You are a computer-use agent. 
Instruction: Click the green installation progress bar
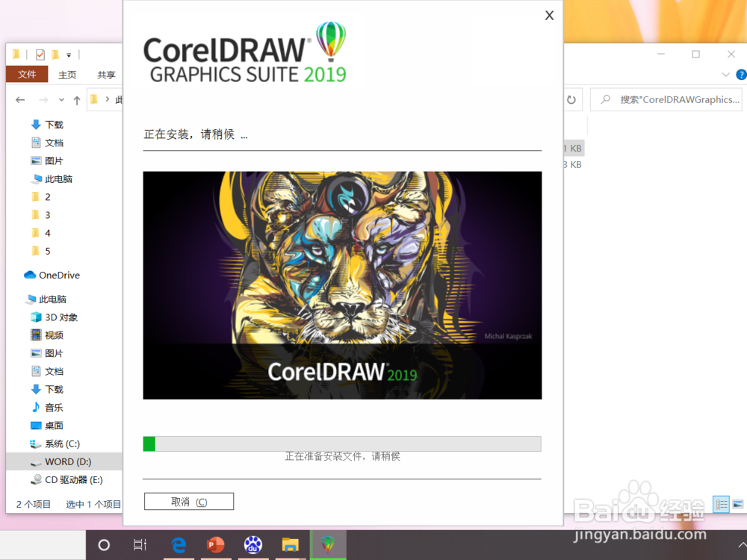click(x=341, y=444)
